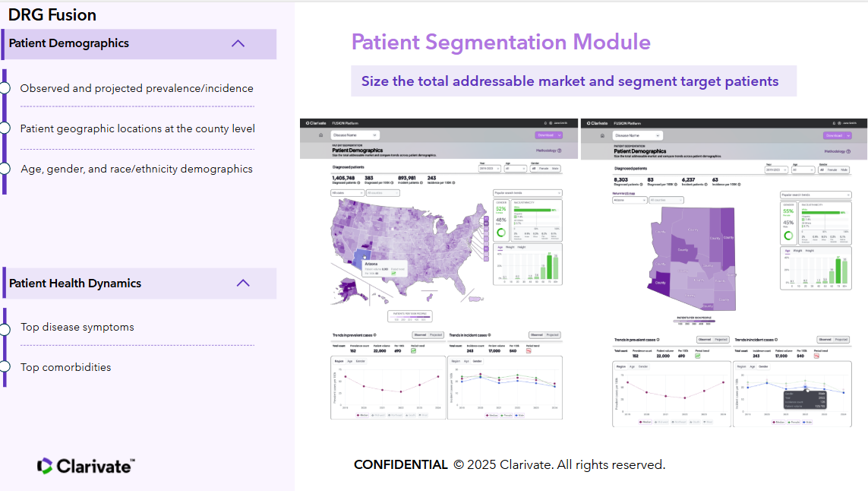The height and width of the screenshot is (491, 868).
Task: Collapse the Patient Health Dynamics section chevron
Action: (243, 283)
